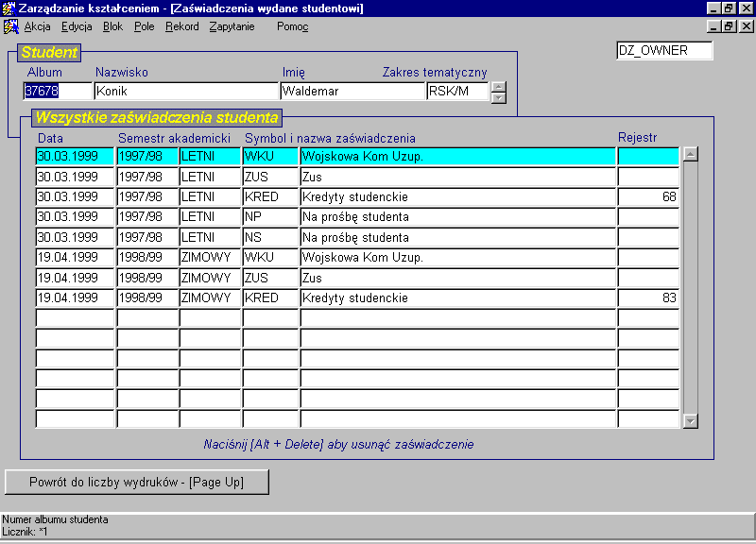Click the Nazwisko field with Konik

point(186,91)
